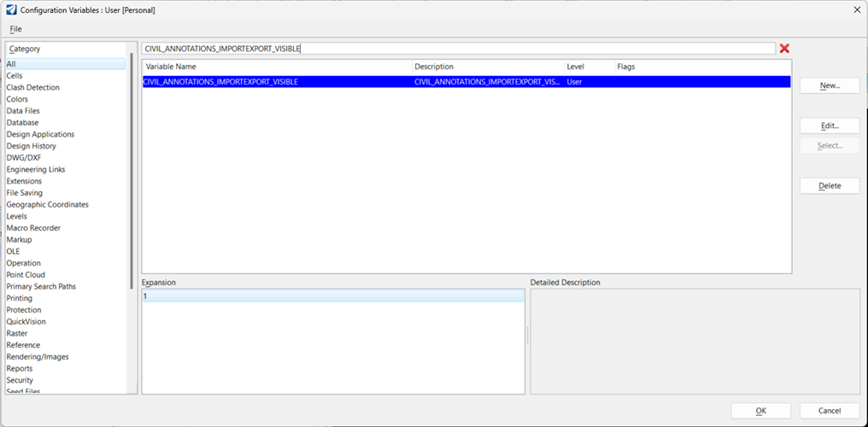Select the Design History category
Screen dimensions: 868x427
(31, 146)
